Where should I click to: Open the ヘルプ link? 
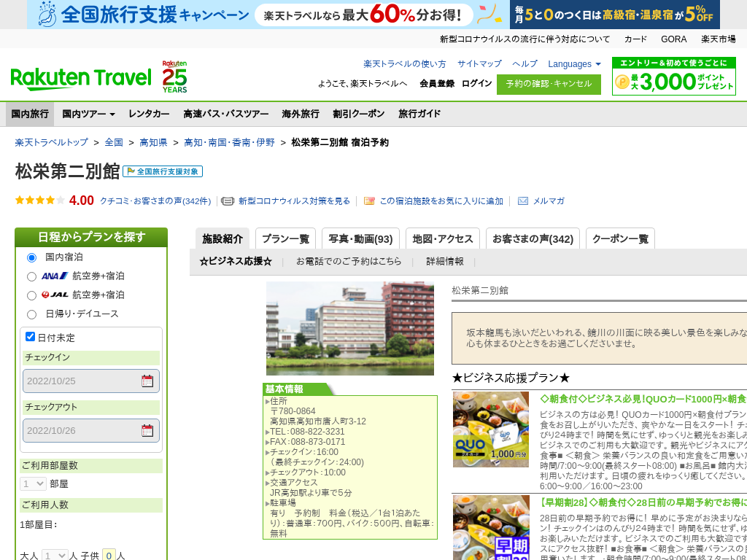[x=525, y=64]
